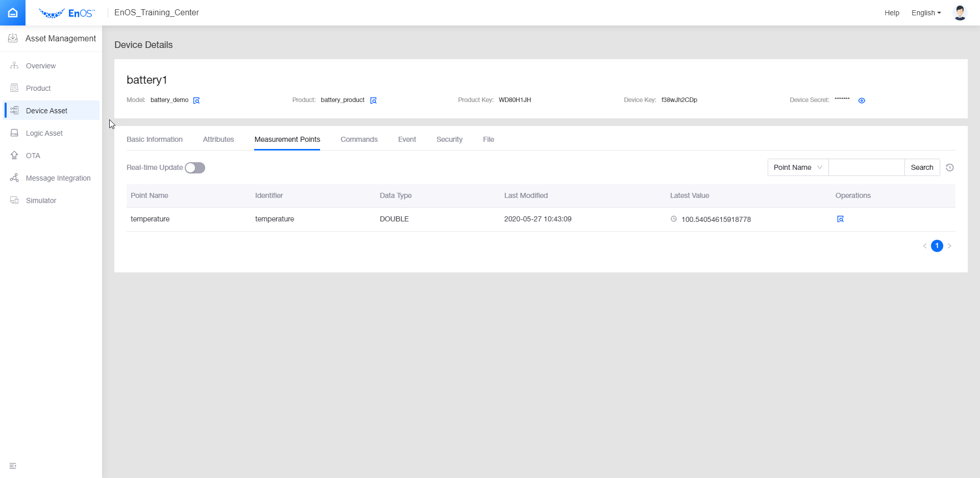Collapse the sidebar using bottom menu icon

click(13, 466)
